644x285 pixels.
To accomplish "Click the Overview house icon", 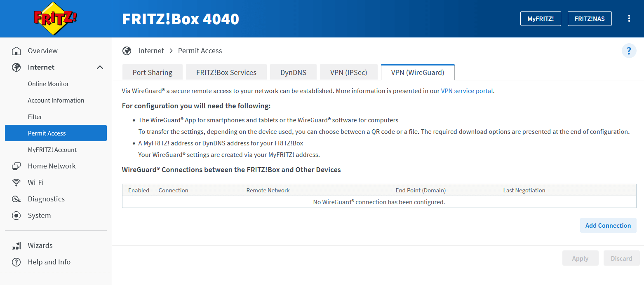I will coord(16,51).
